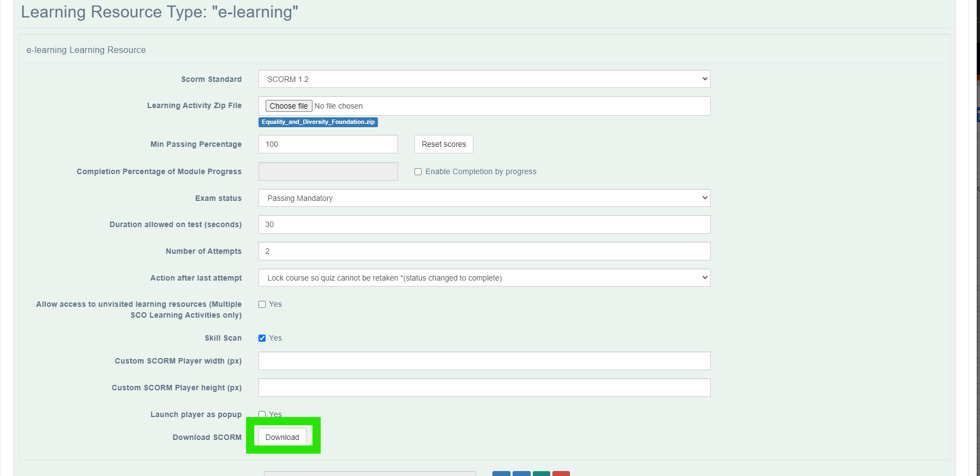Click the 'Launch player as popup' label
The height and width of the screenshot is (476, 980).
(196, 414)
